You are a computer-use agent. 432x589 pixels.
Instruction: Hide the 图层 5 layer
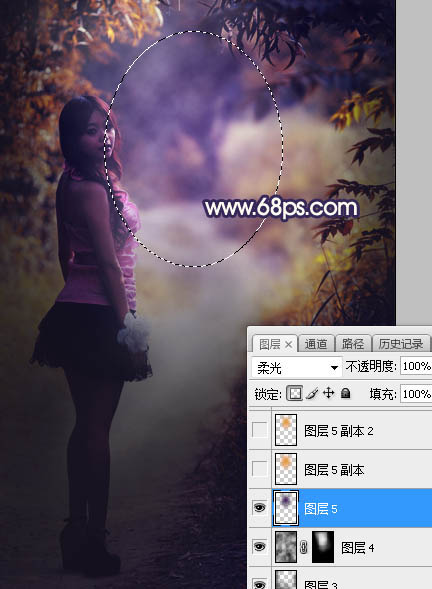pyautogui.click(x=259, y=508)
